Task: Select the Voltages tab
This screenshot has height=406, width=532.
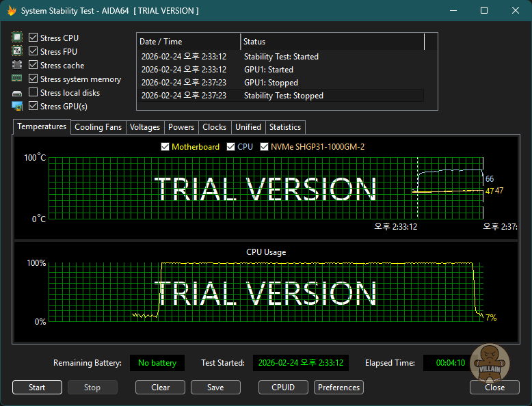Action: point(145,127)
